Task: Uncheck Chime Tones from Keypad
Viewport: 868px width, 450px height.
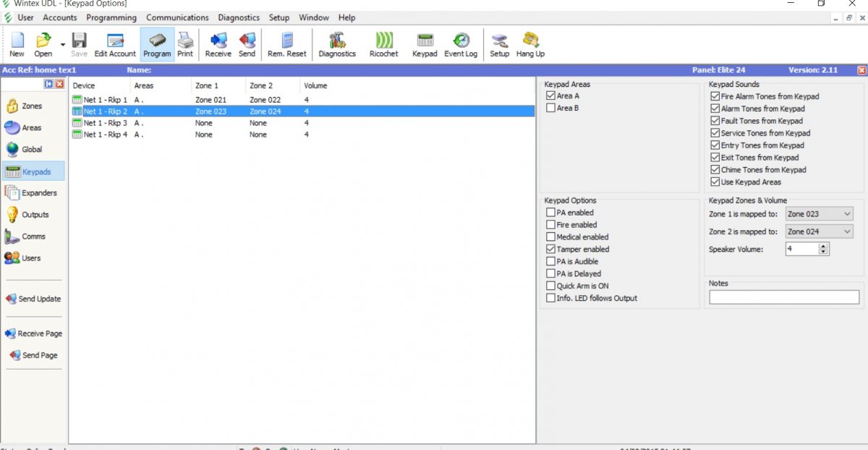Action: 715,170
